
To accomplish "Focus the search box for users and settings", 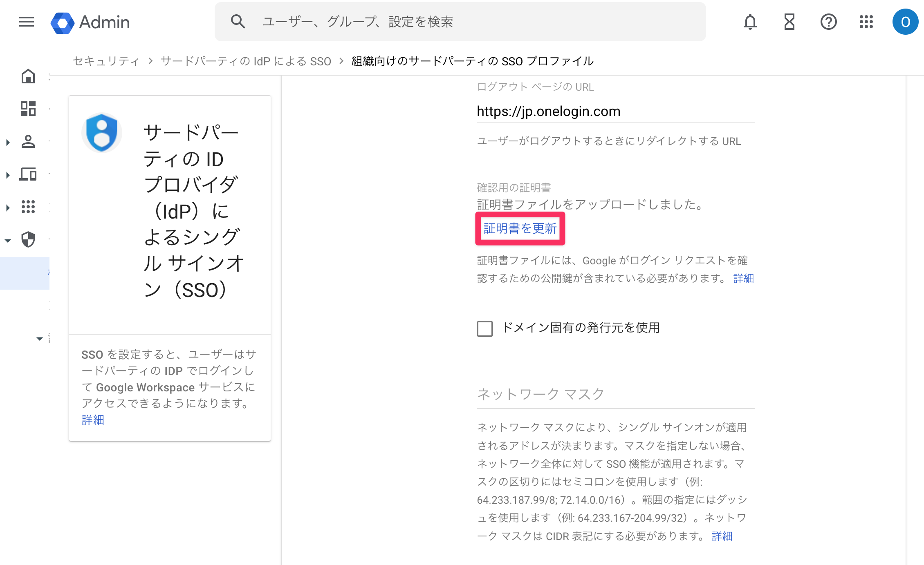I will point(460,22).
